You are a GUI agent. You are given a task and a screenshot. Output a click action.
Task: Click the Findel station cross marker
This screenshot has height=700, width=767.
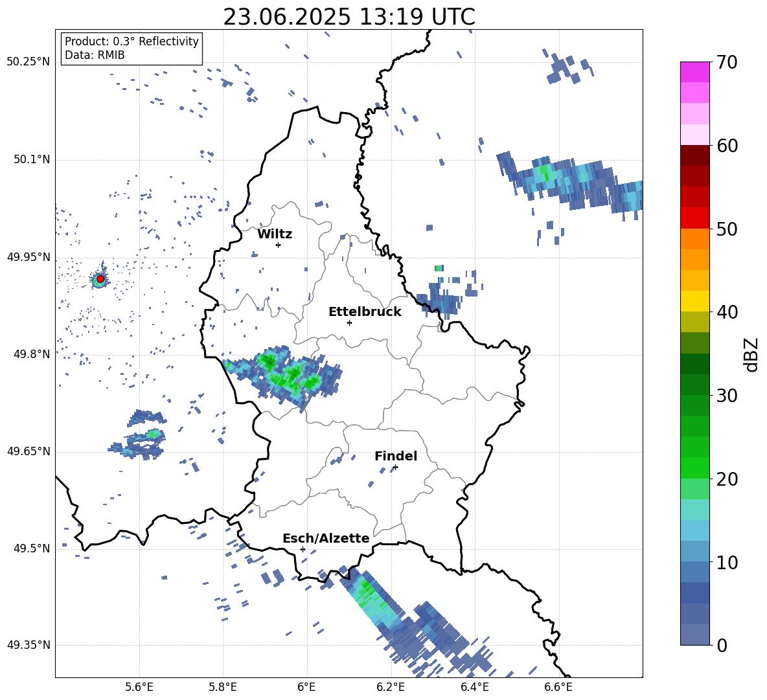(x=395, y=468)
